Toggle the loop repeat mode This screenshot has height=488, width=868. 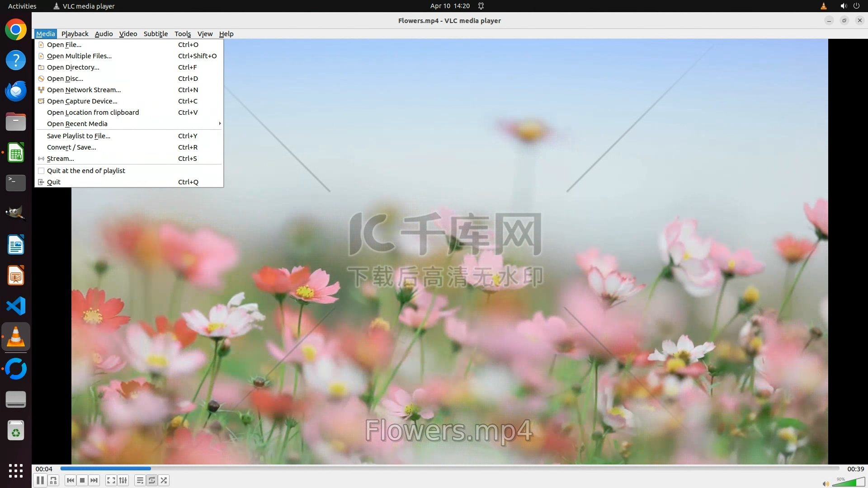152,480
